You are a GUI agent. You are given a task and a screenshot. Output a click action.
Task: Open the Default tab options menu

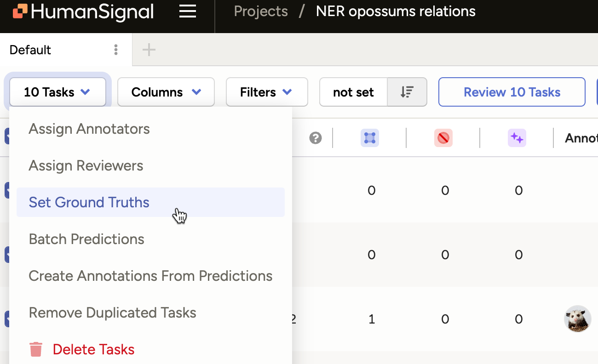click(x=116, y=50)
